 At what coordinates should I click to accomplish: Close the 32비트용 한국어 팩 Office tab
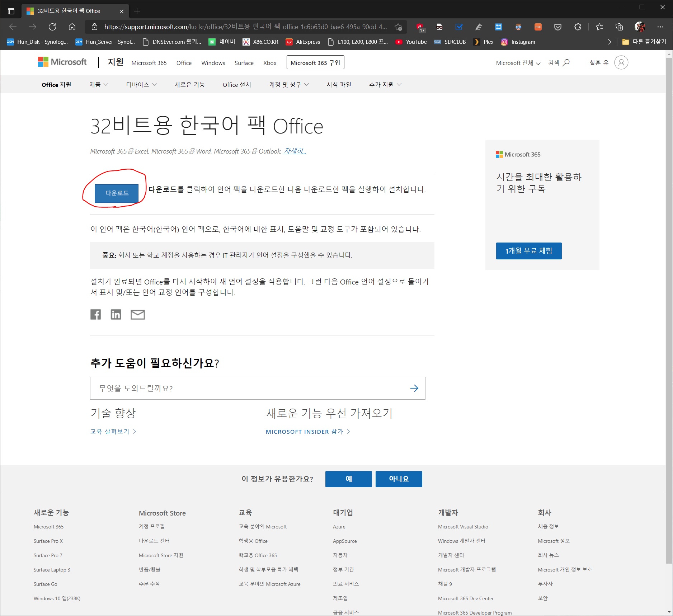tap(122, 11)
